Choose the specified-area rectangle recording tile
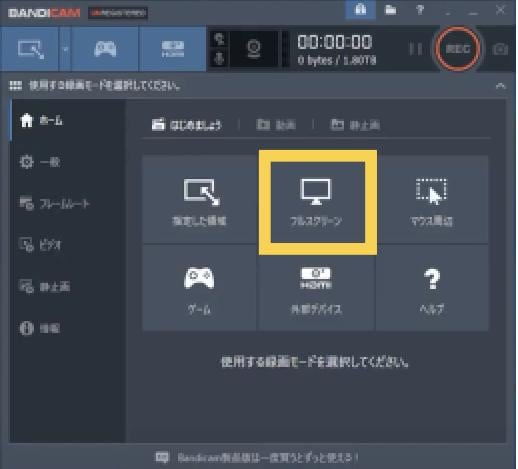The height and width of the screenshot is (469, 518). coord(199,200)
